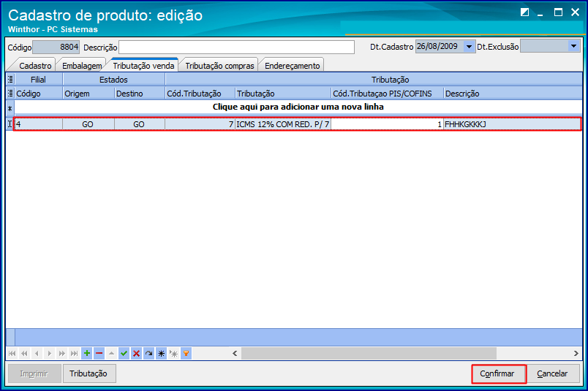Refresh data with curved arrow icon
The height and width of the screenshot is (391, 588).
(x=149, y=353)
